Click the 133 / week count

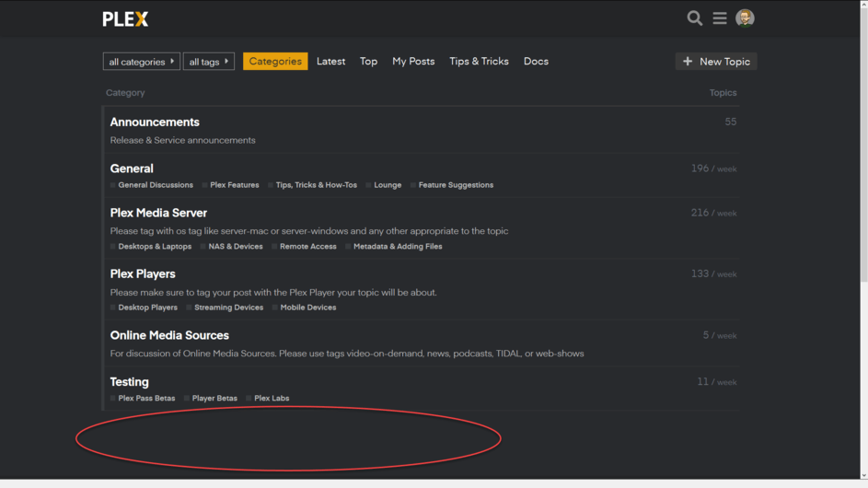point(713,273)
